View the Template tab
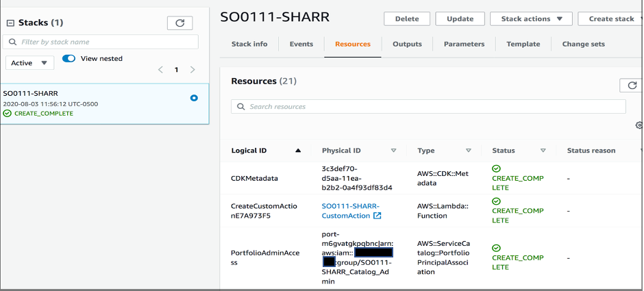The width and height of the screenshot is (644, 291). point(523,44)
